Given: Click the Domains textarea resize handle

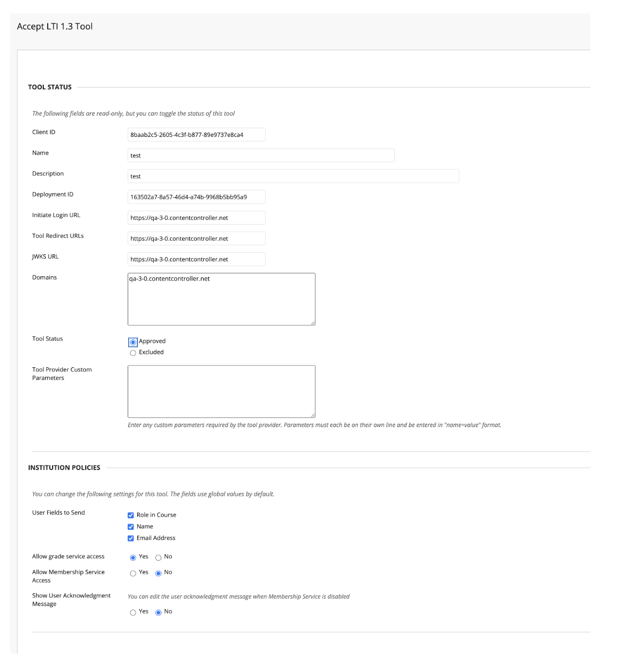Looking at the screenshot, I should [x=313, y=323].
